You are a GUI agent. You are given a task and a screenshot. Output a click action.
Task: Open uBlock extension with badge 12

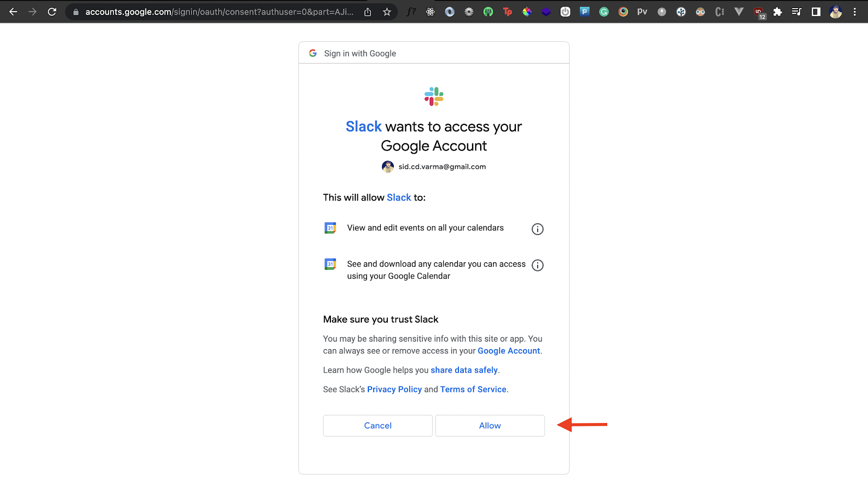coord(759,12)
